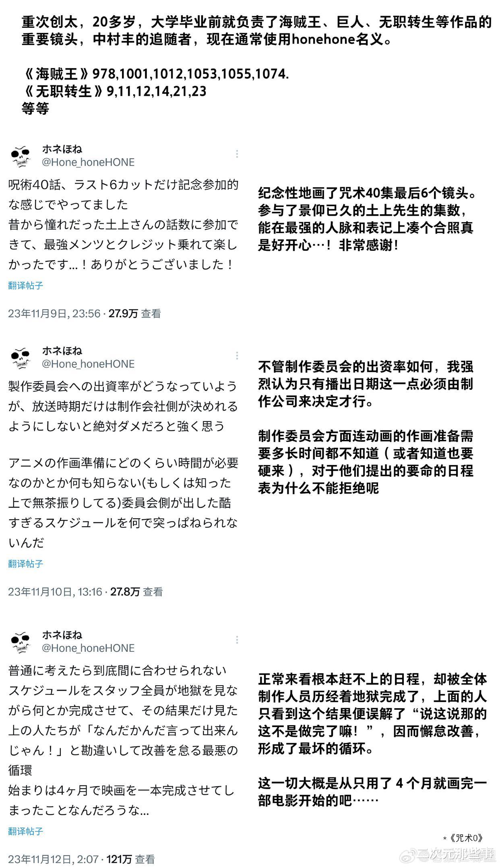This screenshot has height=868, width=500.
Task: Open the 23年11月12日, 2:07 timestamp
Action: click(x=53, y=859)
